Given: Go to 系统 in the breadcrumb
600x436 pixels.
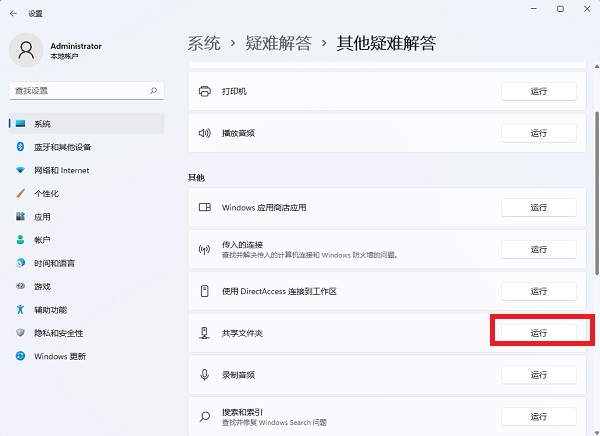Looking at the screenshot, I should click(204, 43).
